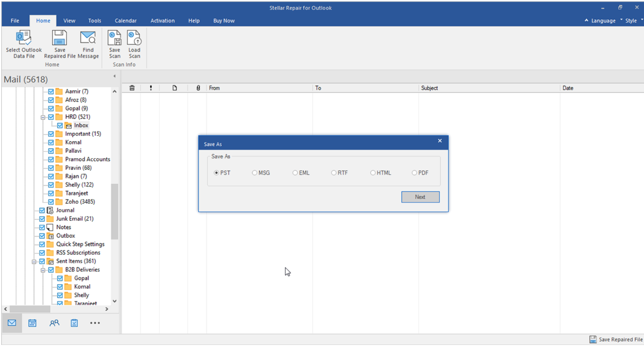Click the Select Outlook Data File icon

coord(24,38)
